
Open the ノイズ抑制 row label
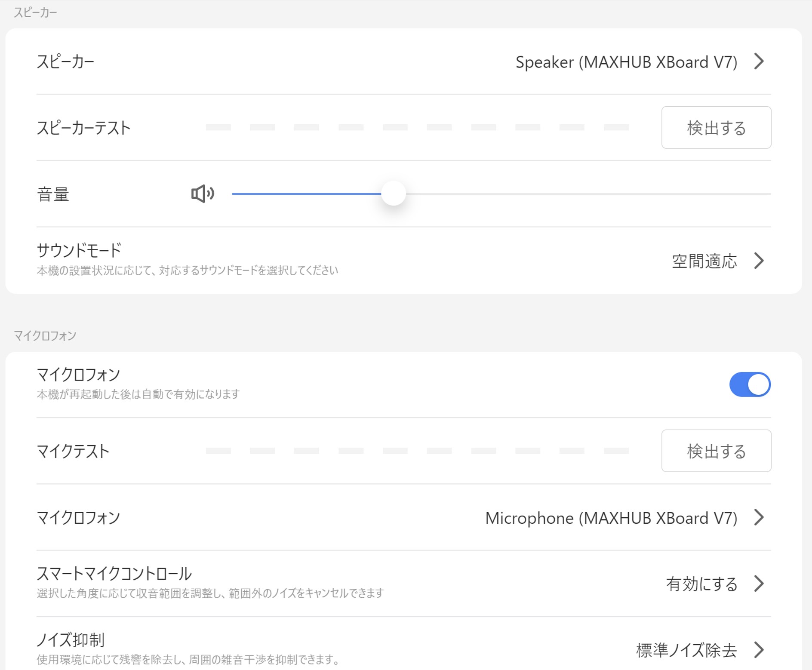click(71, 640)
